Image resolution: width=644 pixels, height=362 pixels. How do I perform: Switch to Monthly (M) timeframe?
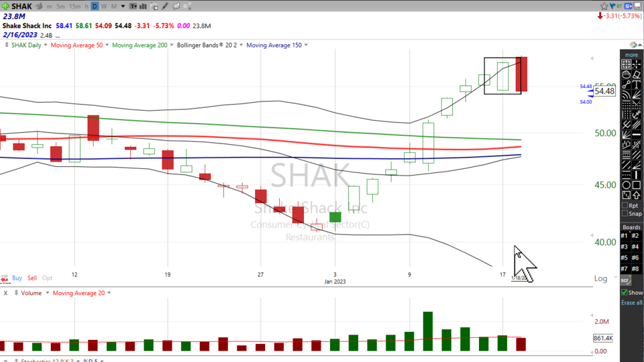click(114, 6)
